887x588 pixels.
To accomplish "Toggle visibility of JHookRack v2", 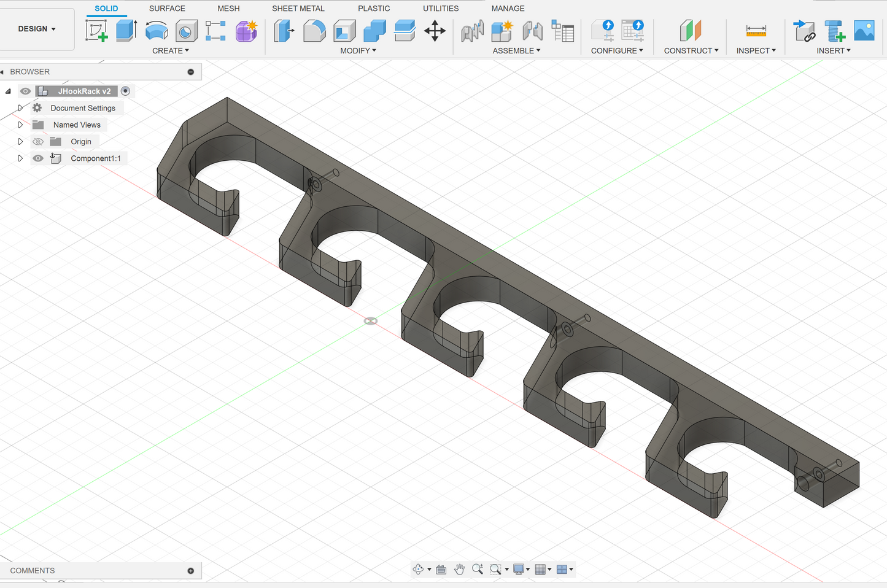I will click(x=25, y=91).
